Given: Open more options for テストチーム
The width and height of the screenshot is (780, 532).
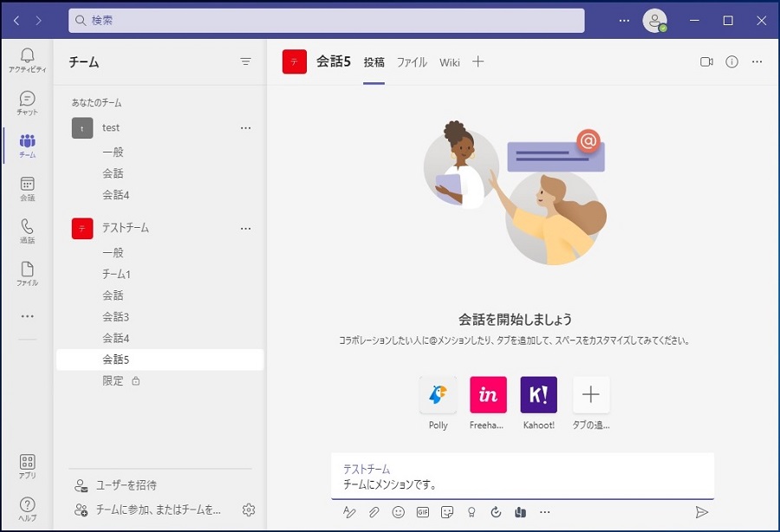Looking at the screenshot, I should [245, 229].
